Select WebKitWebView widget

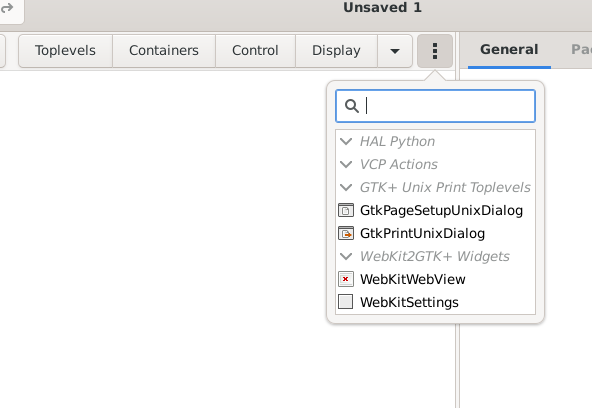(435, 280)
